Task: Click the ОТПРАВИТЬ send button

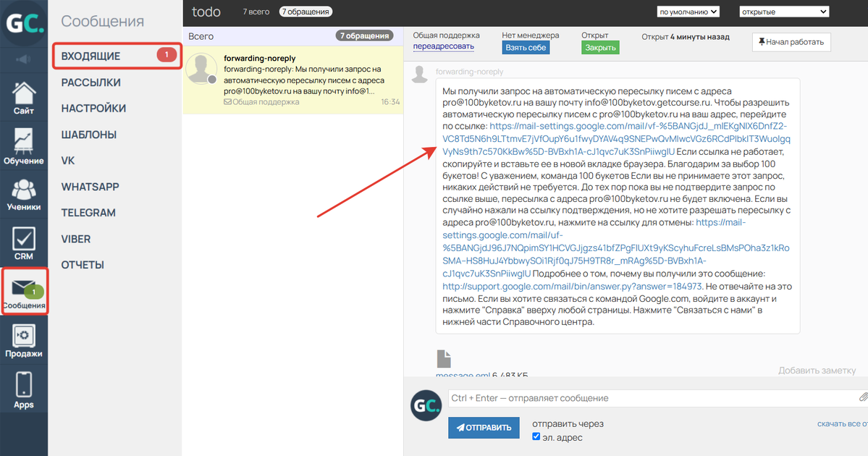Action: pos(484,428)
